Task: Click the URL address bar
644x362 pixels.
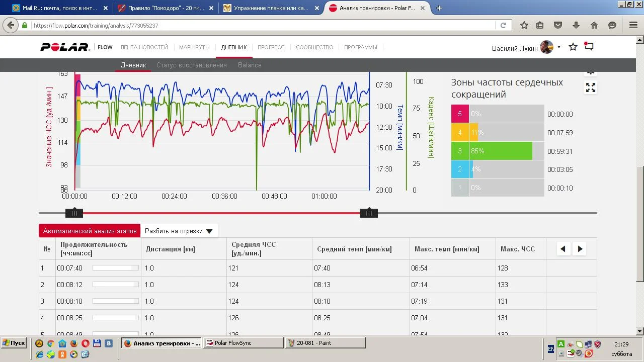Action: 262,25
